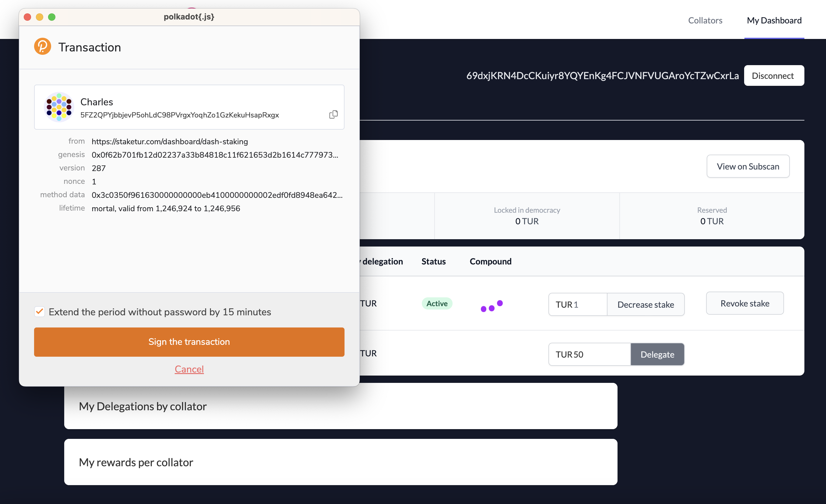Click the staketur.com dashboard URL
The height and width of the screenshot is (504, 826).
[x=170, y=142]
